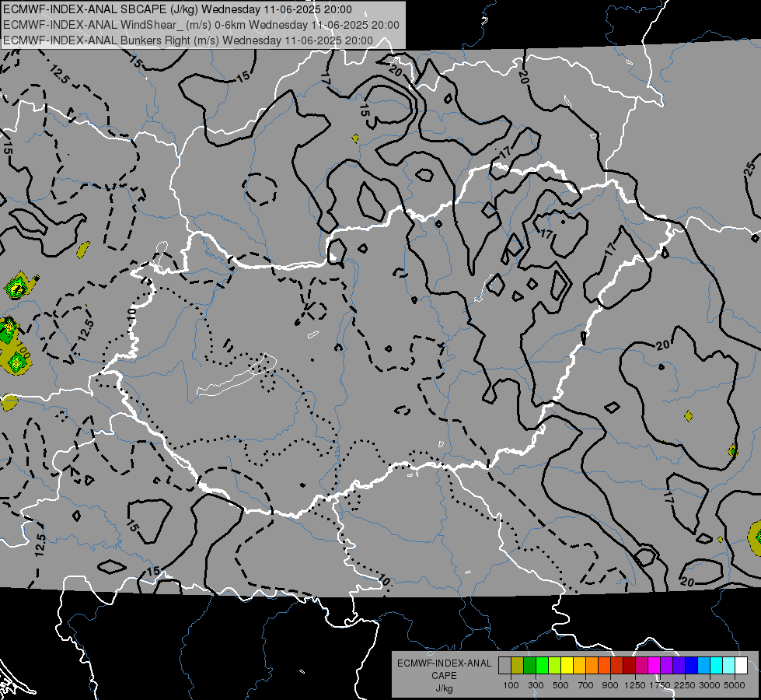Click the 3000 tick label in legend
Screen dimensions: 761x700
[x=710, y=685]
